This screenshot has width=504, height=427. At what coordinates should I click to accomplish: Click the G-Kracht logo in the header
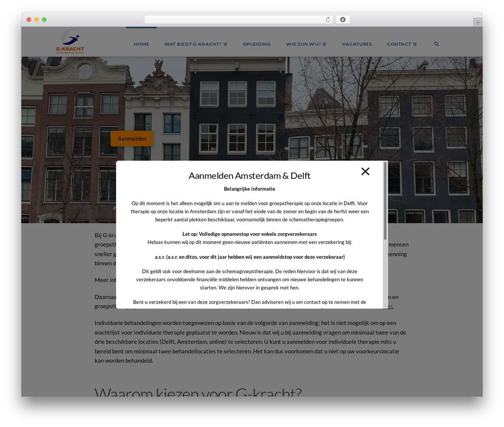click(70, 42)
